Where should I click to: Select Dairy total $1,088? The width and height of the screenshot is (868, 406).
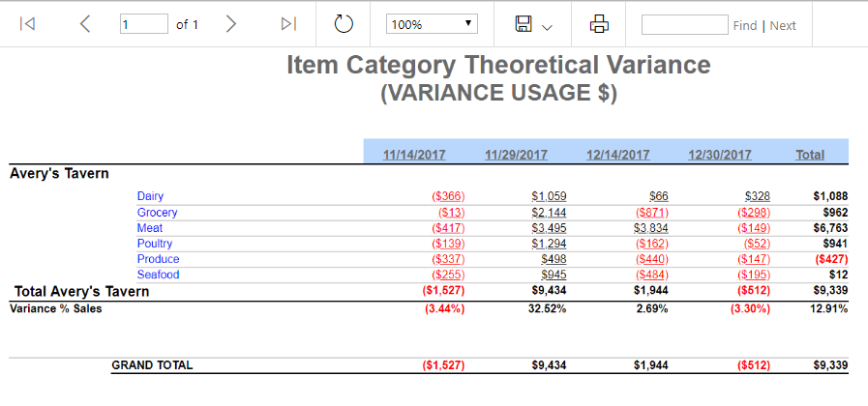[830, 196]
